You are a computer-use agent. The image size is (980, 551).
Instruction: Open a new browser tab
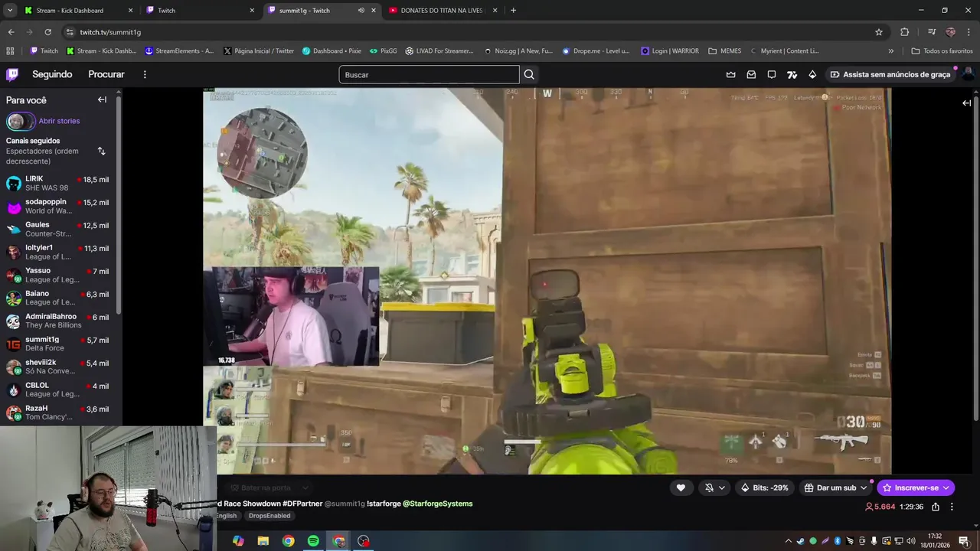coord(513,11)
